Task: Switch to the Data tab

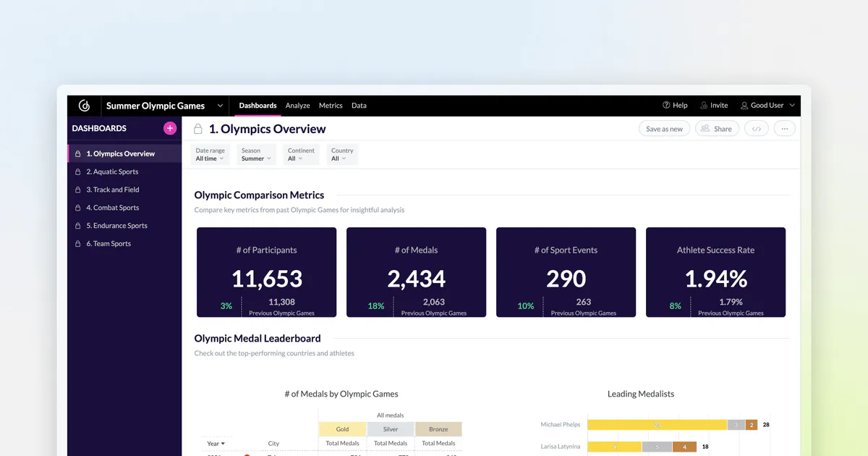Action: point(359,106)
